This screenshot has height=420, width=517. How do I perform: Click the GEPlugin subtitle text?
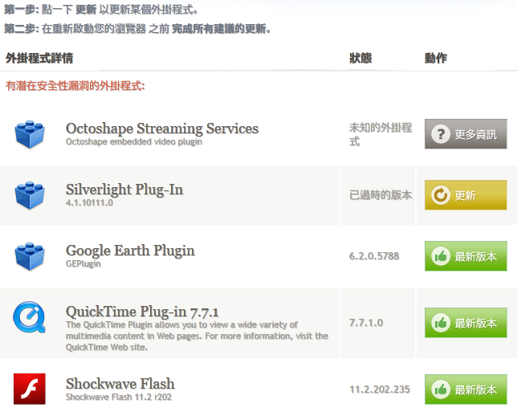83,264
